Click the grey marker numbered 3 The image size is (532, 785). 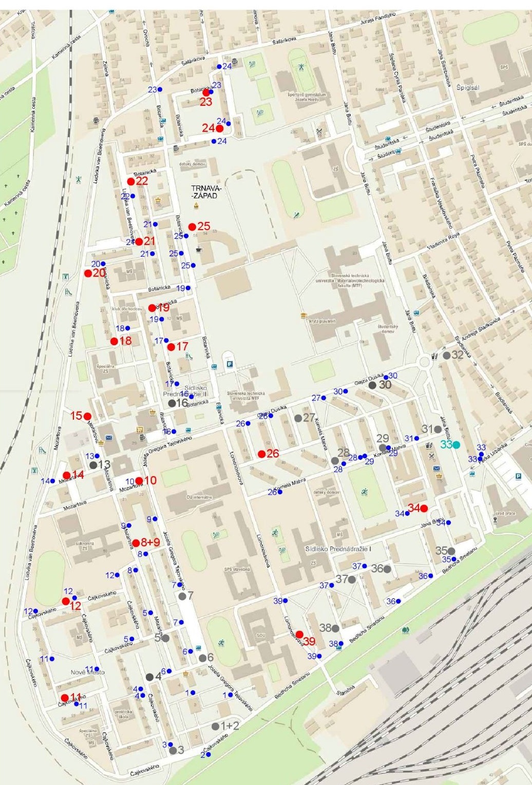(173, 750)
